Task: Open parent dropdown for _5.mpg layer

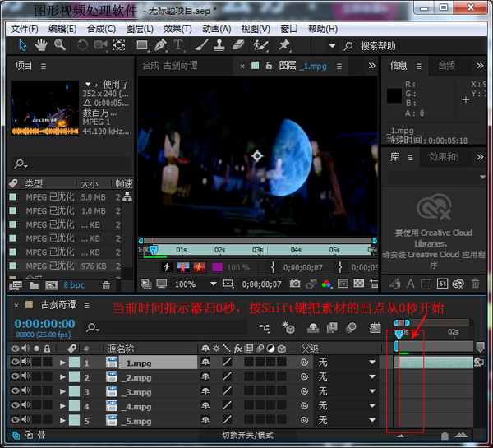Action: 347,420
